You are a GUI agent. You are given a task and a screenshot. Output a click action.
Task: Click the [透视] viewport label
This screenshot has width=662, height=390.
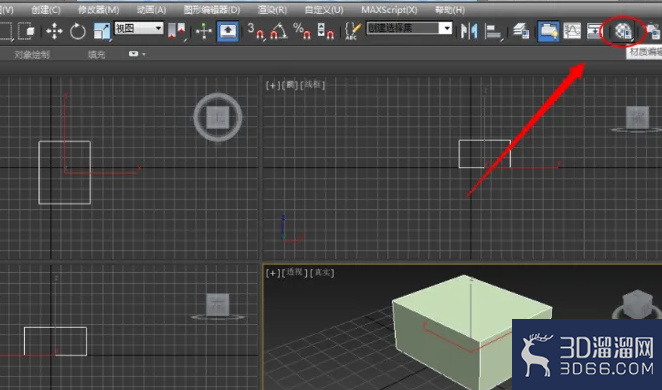(294, 272)
